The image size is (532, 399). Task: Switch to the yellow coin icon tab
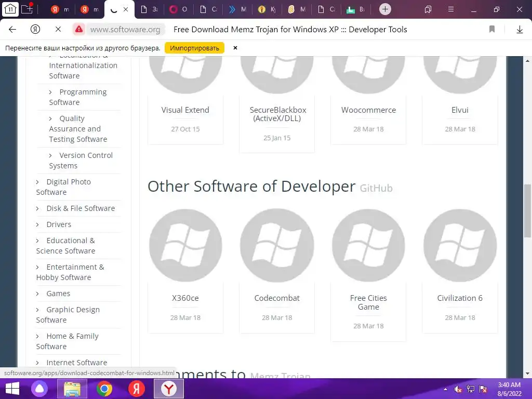pyautogui.click(x=267, y=9)
